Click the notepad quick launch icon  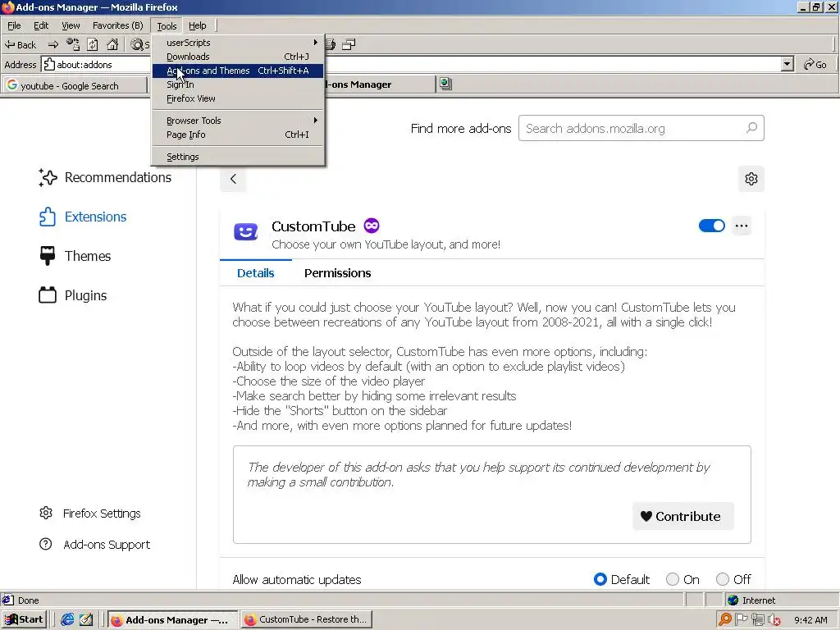[85, 619]
